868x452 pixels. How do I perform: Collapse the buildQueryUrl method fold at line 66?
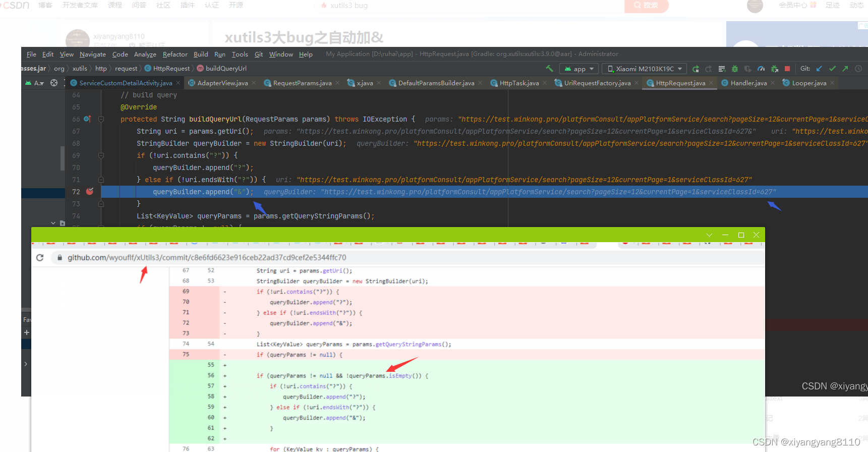(x=101, y=119)
